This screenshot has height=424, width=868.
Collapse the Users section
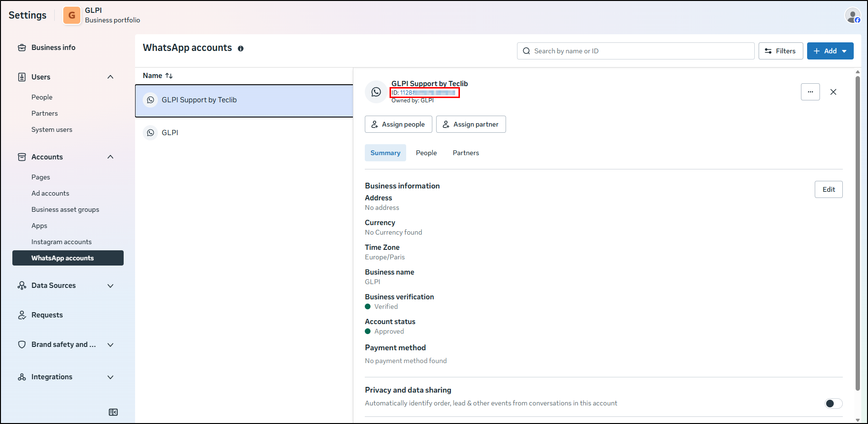pos(110,77)
